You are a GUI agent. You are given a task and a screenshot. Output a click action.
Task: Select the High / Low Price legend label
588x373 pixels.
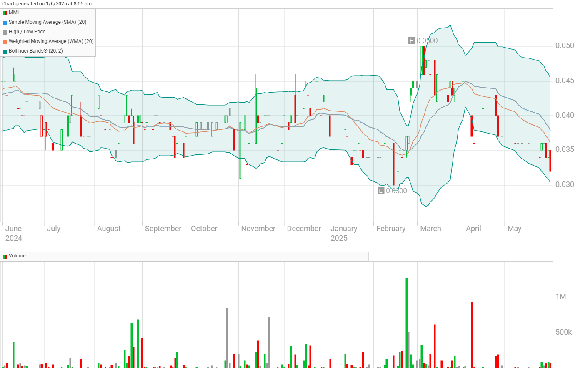[27, 32]
